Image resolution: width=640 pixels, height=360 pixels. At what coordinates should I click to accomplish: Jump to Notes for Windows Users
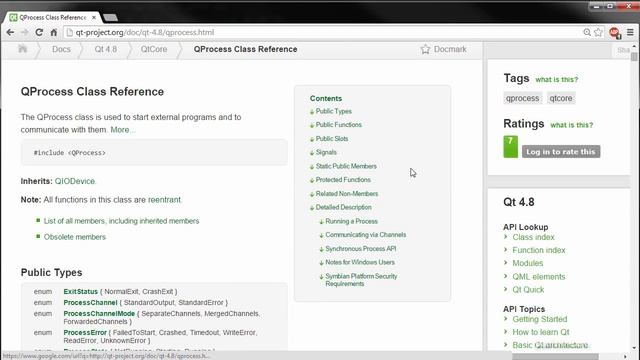[x=360, y=262]
